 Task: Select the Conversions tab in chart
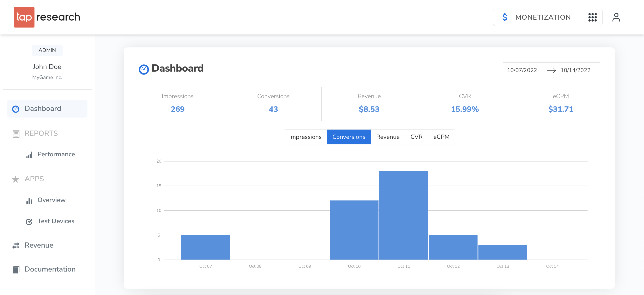(x=349, y=137)
